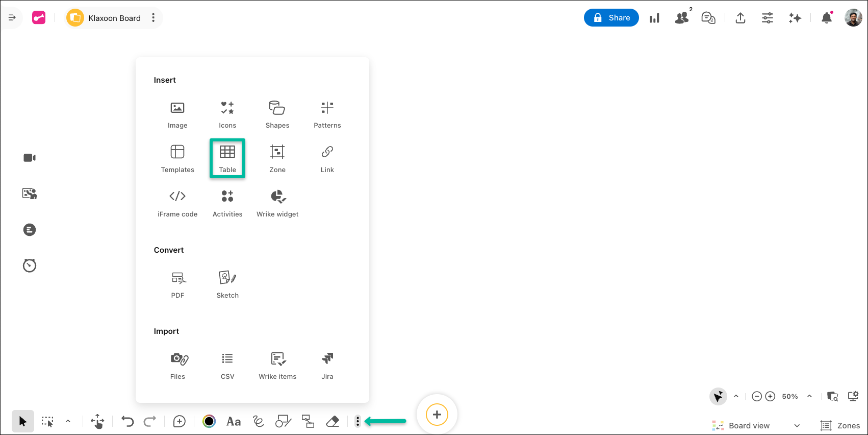The height and width of the screenshot is (435, 868).
Task: Open the notifications bell
Action: (x=827, y=18)
